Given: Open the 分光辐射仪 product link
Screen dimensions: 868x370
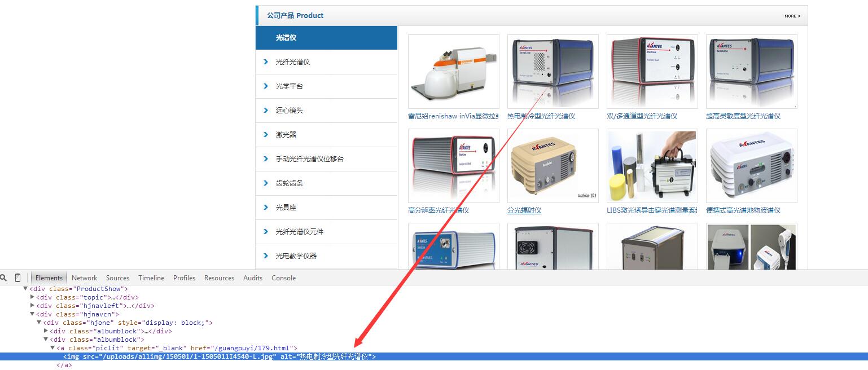Looking at the screenshot, I should [524, 210].
